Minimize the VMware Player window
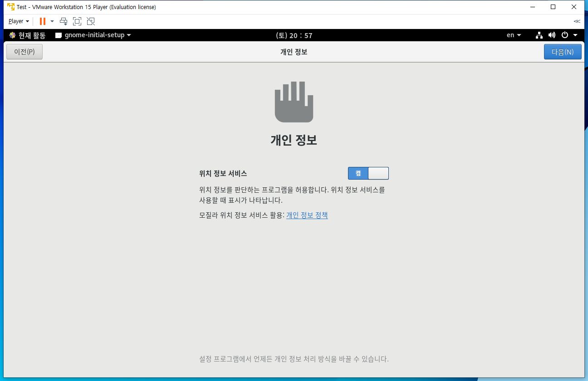The width and height of the screenshot is (588, 381). 532,7
